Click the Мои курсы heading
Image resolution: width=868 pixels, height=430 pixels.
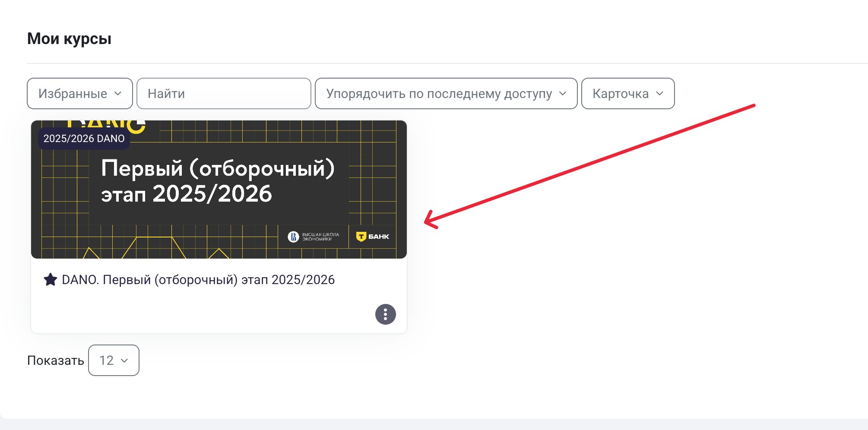[x=69, y=39]
